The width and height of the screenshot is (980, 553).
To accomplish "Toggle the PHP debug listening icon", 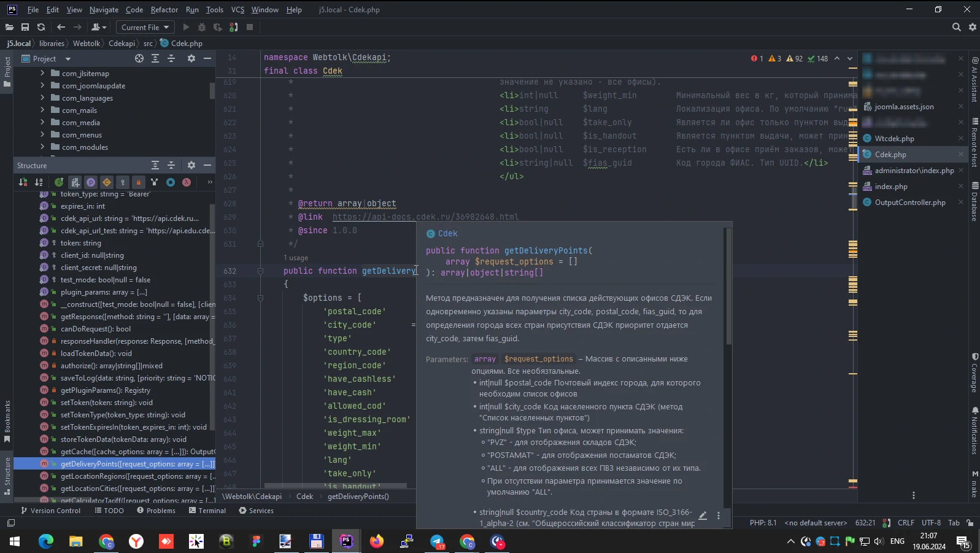I will (x=233, y=27).
